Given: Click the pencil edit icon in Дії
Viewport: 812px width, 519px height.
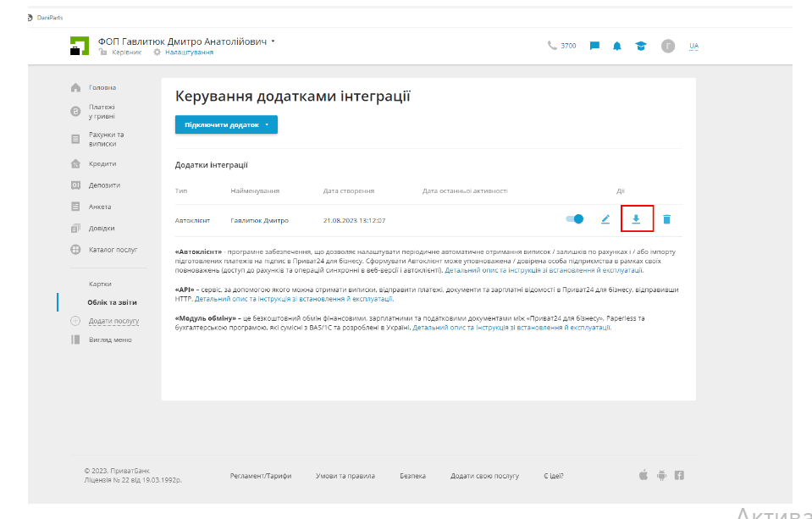Looking at the screenshot, I should click(x=605, y=219).
